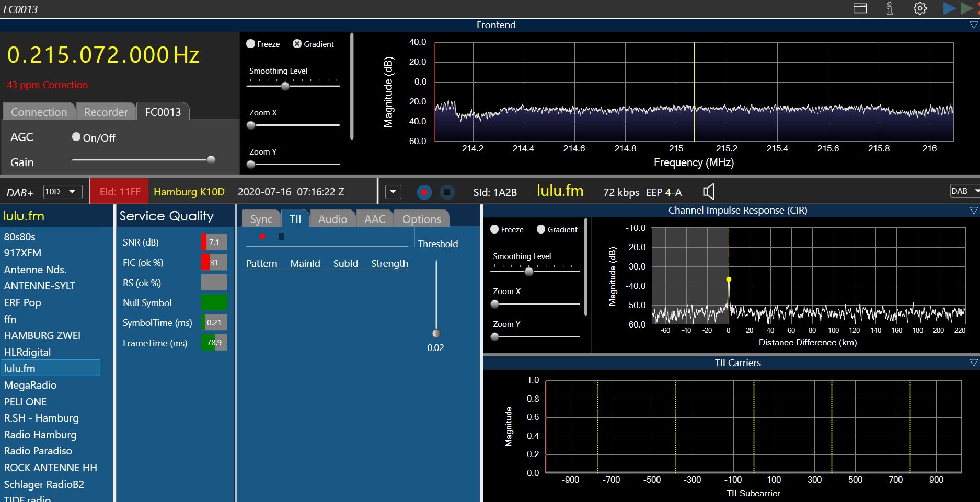The image size is (980, 502).
Task: Enable Freeze in Channel Impulse Response panel
Action: [494, 229]
